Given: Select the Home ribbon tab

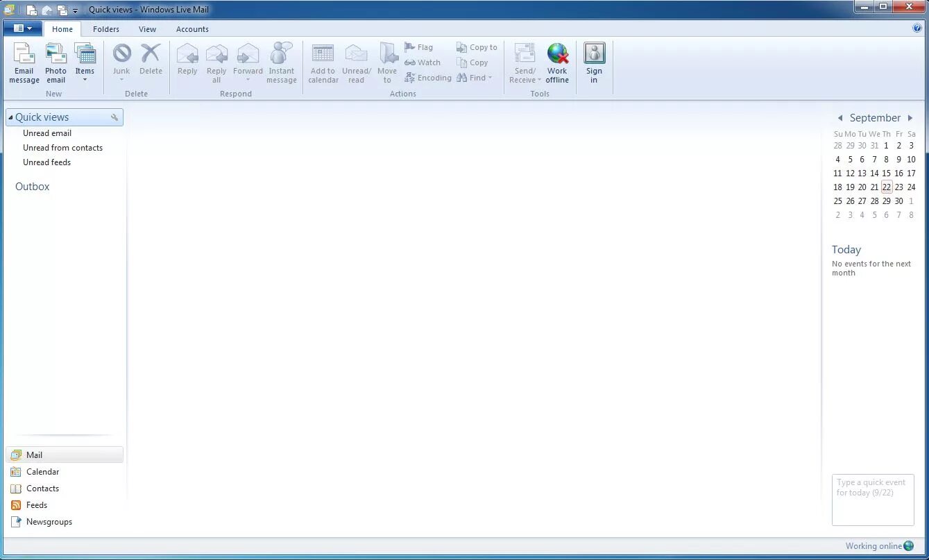Looking at the screenshot, I should coord(62,29).
